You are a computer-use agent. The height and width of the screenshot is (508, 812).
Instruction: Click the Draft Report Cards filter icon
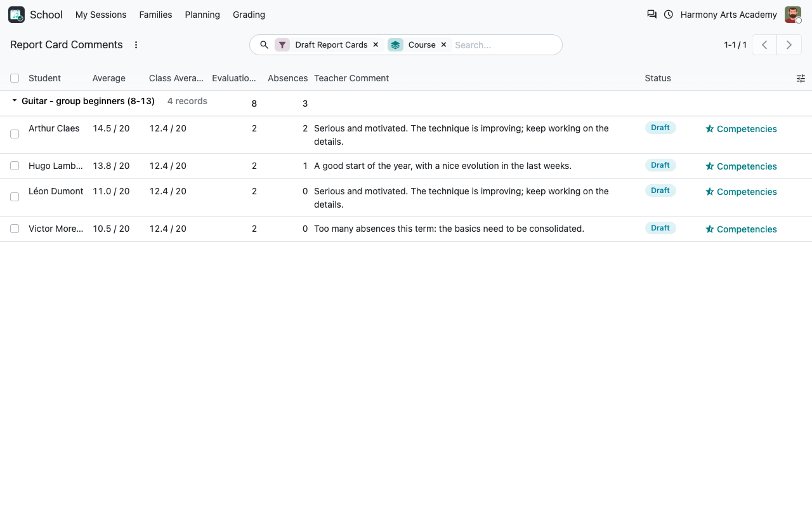click(282, 45)
